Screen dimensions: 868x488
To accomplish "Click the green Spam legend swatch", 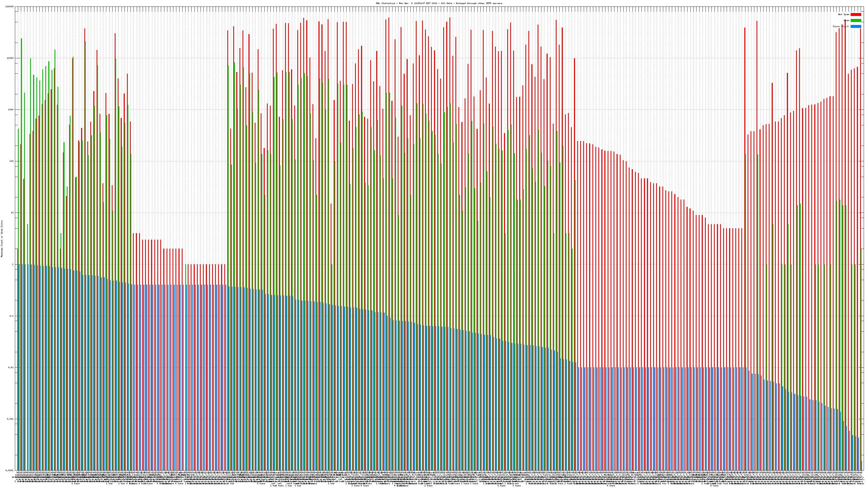I will tap(856, 21).
